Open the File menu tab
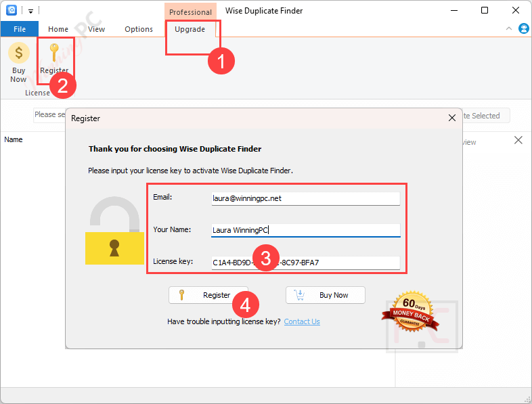Screen dimensions: 532x404 [x=20, y=29]
